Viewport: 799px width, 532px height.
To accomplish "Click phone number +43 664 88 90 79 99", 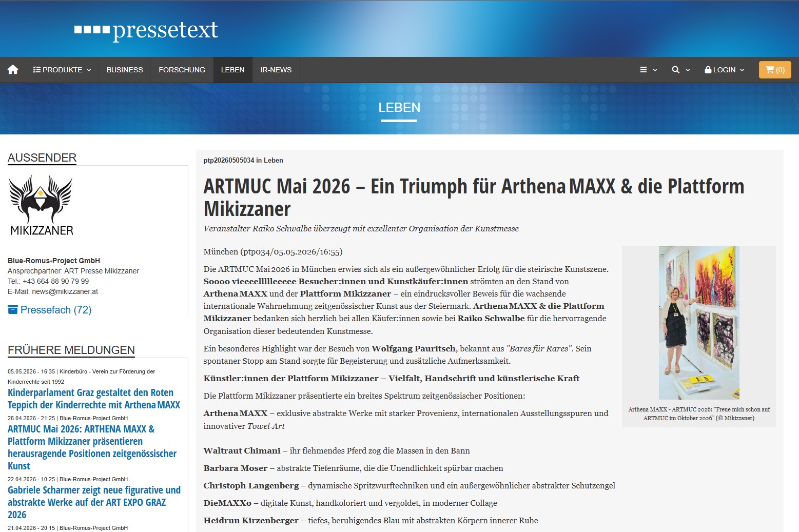I will [56, 281].
